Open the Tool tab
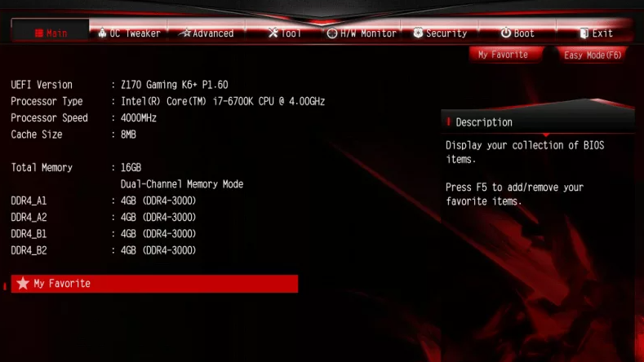 pos(284,33)
